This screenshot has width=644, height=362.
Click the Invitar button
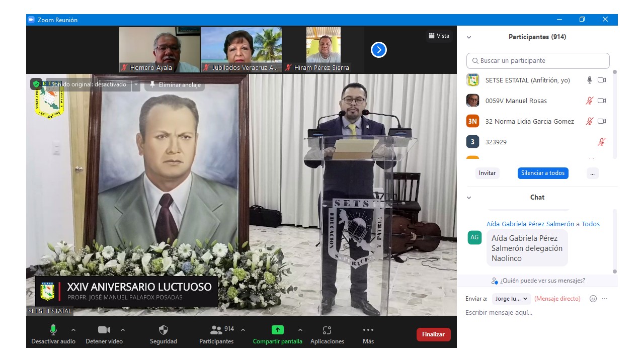(x=487, y=173)
